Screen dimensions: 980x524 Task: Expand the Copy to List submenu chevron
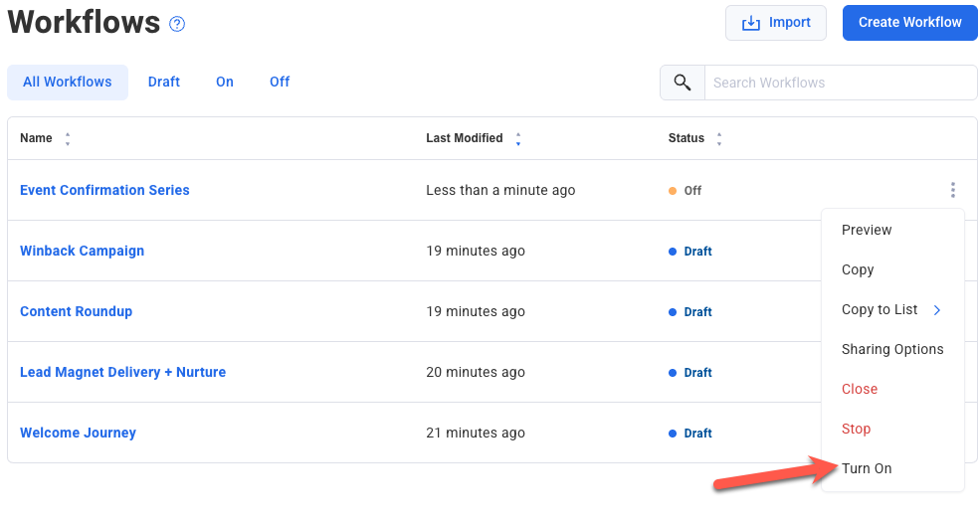[936, 310]
